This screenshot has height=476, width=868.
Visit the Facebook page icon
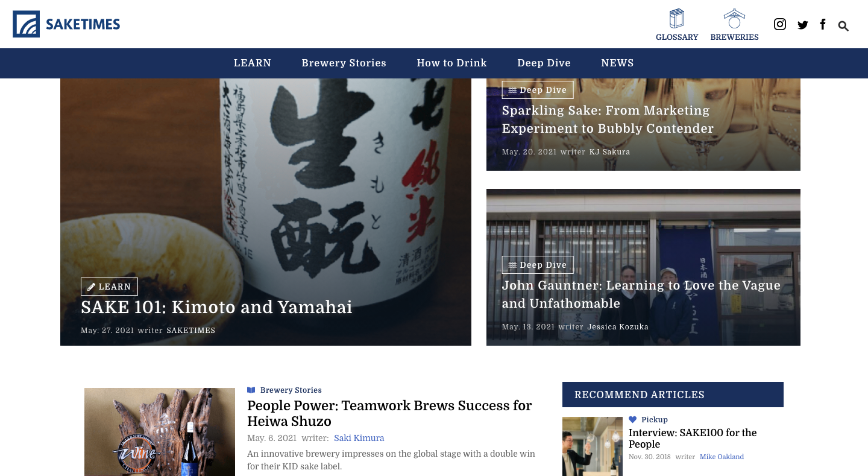pyautogui.click(x=822, y=24)
